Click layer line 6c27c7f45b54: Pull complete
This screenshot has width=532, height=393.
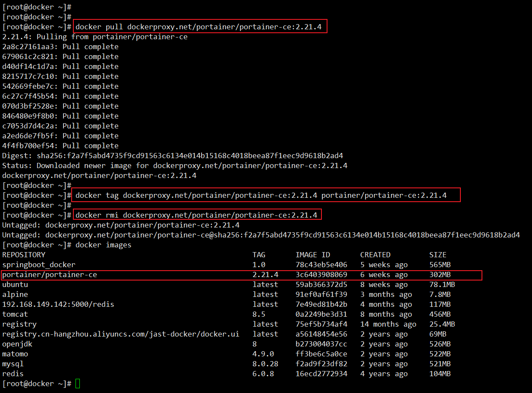point(60,96)
